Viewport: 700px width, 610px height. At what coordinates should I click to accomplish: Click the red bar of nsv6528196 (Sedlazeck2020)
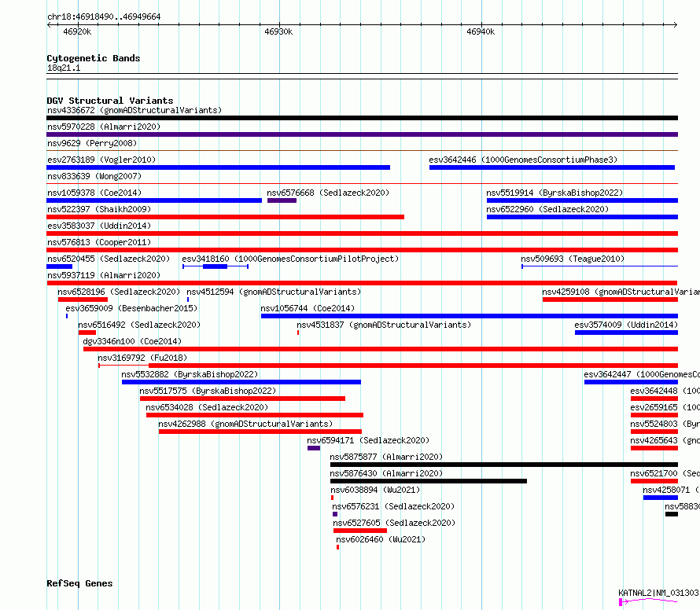[83, 299]
